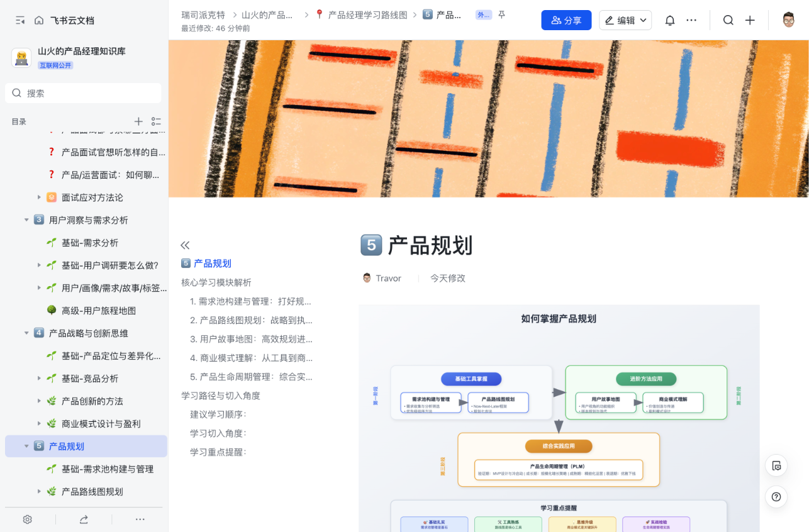Viewport: 809px width, 532px height.
Task: Collapse the 产品规划 tree item
Action: click(x=26, y=445)
